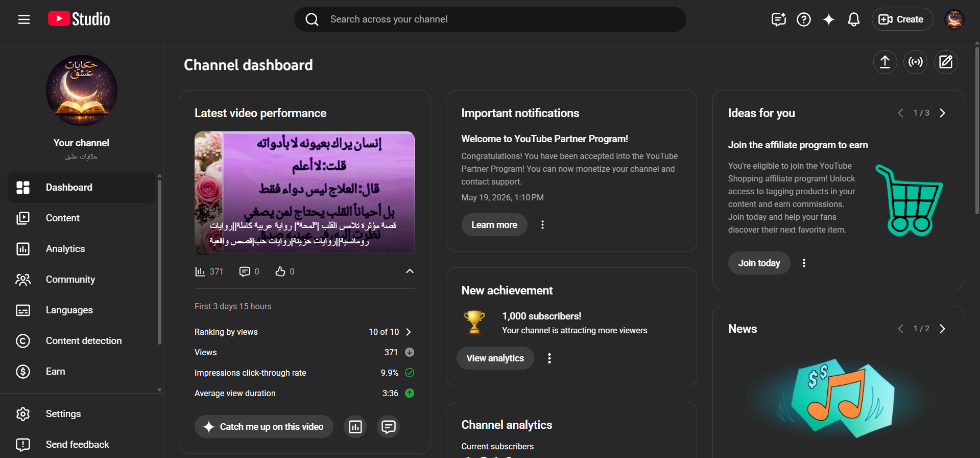Collapse the latest video performance details
The width and height of the screenshot is (980, 458).
click(x=410, y=271)
